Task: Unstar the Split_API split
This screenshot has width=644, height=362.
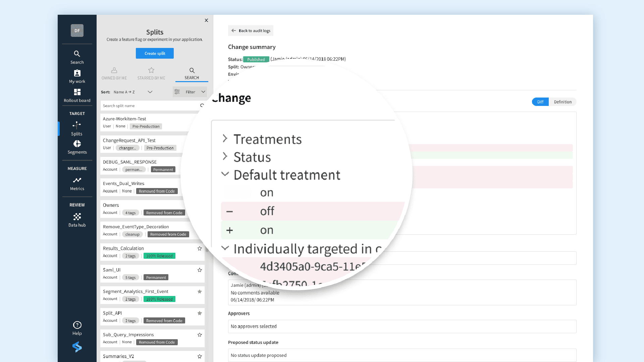Action: tap(200, 313)
